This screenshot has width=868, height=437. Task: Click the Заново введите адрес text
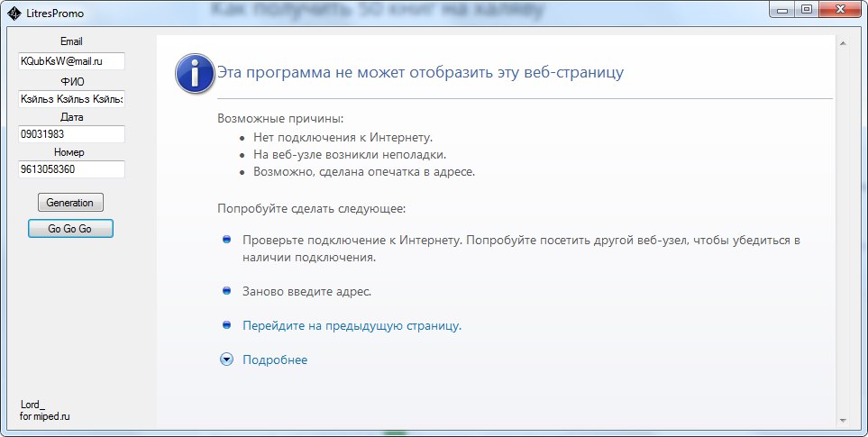point(306,291)
